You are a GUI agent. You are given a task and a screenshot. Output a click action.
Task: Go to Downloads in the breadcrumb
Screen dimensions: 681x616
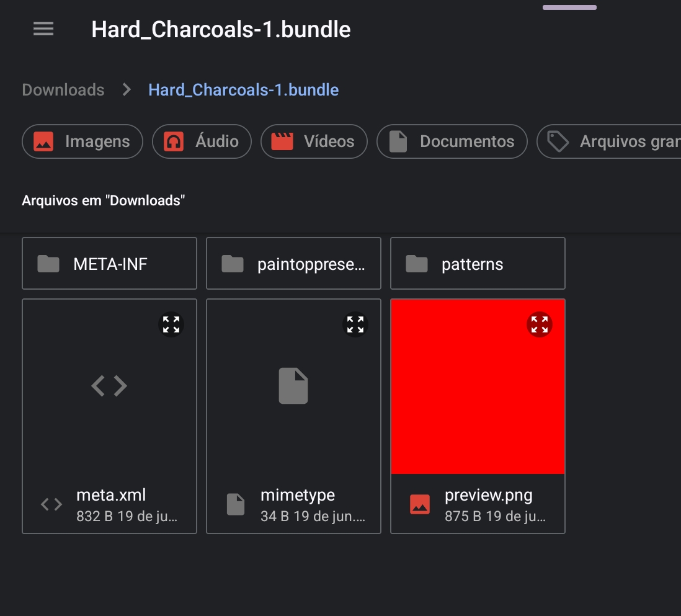(x=63, y=90)
